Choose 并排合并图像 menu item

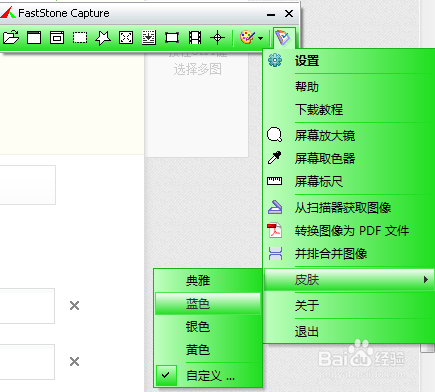coord(349,254)
